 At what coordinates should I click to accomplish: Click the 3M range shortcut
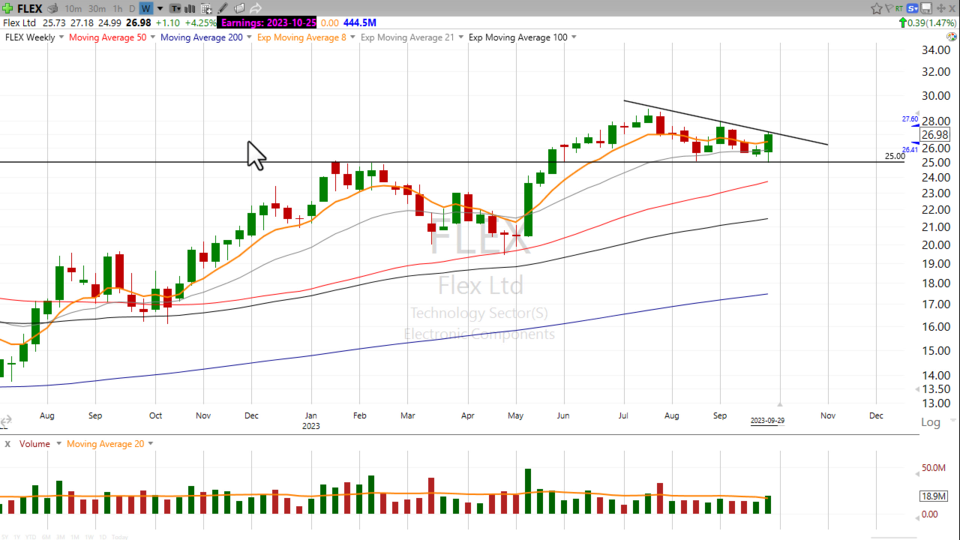pyautogui.click(x=61, y=537)
